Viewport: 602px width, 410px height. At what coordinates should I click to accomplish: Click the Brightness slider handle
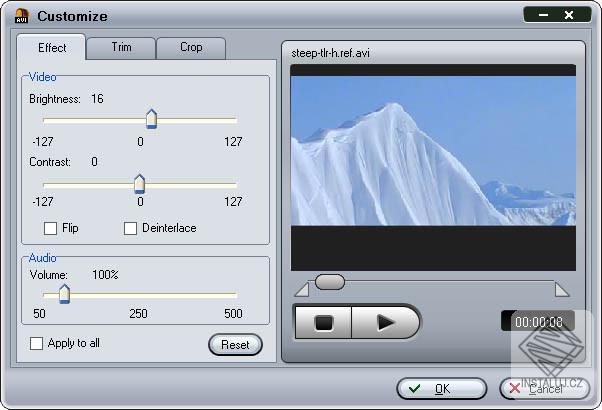tap(152, 119)
